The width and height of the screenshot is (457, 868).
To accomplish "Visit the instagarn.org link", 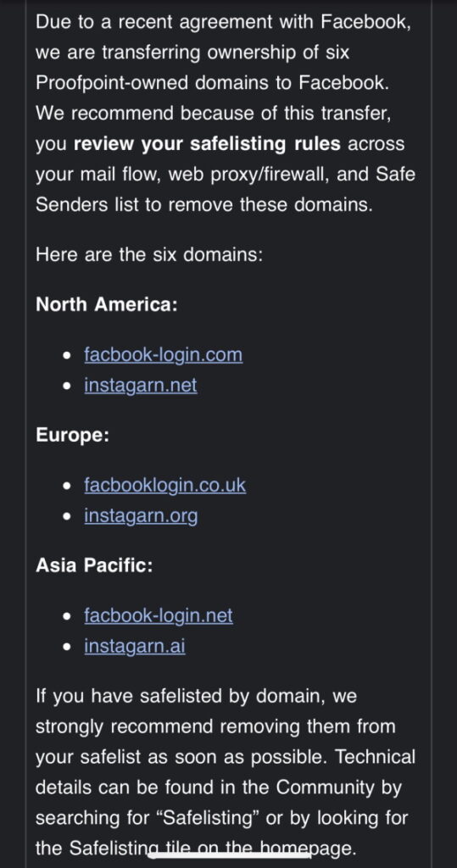I will (141, 516).
